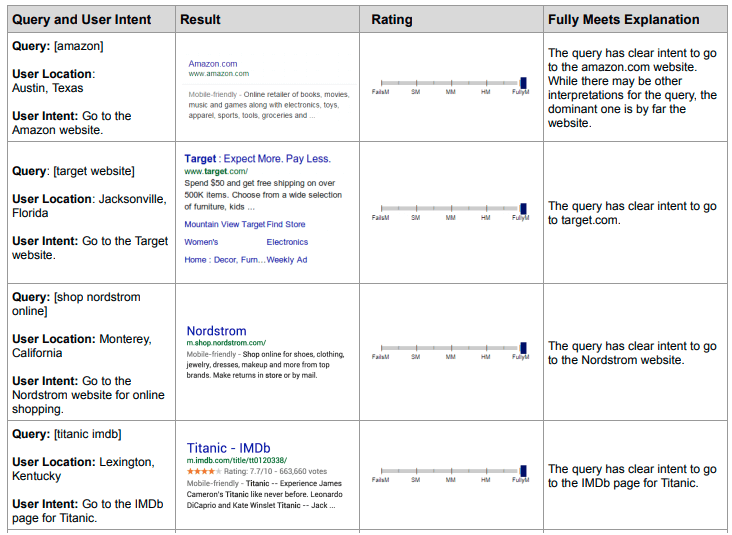Open the Home : Decor, Furn... sitelink
732x535 pixels.
point(225,260)
